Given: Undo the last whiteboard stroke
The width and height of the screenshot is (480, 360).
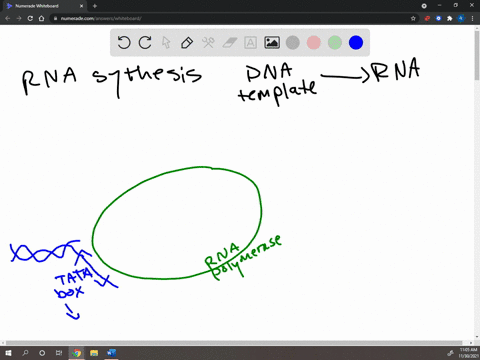Looking at the screenshot, I should click(x=124, y=43).
